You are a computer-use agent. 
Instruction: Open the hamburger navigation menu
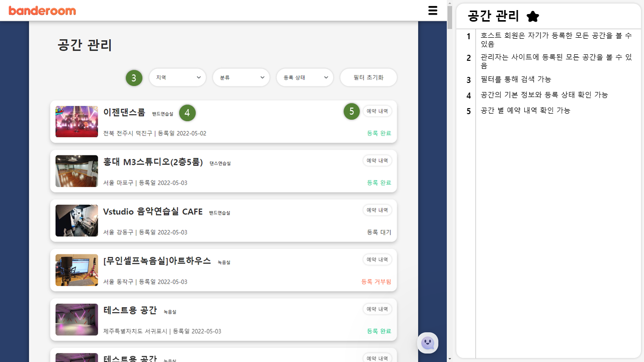tap(432, 11)
